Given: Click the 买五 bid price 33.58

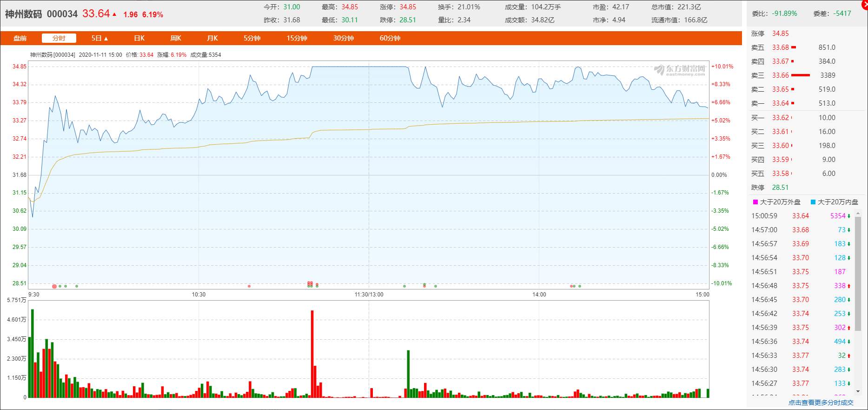Looking at the screenshot, I should point(781,174).
